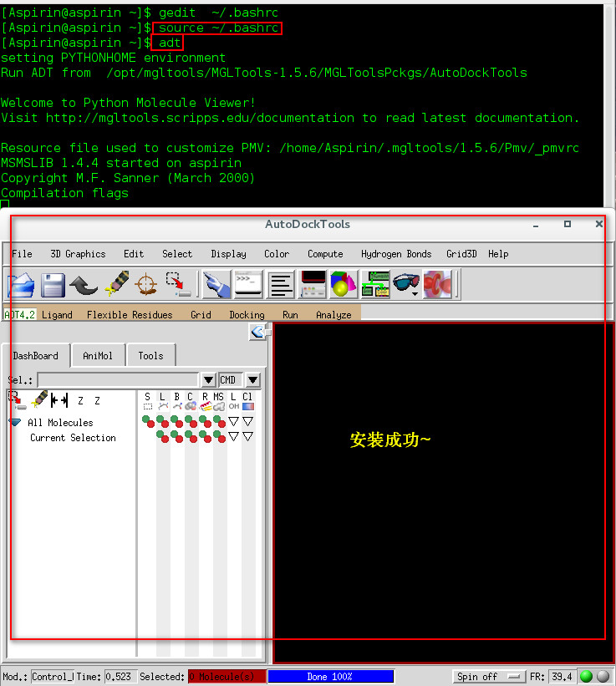This screenshot has height=686, width=616.
Task: Click the R ribbon column header icon
Action: click(x=205, y=401)
